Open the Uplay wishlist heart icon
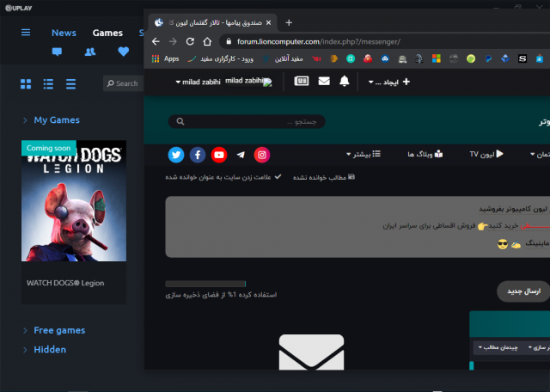The image size is (550, 392). (x=123, y=52)
